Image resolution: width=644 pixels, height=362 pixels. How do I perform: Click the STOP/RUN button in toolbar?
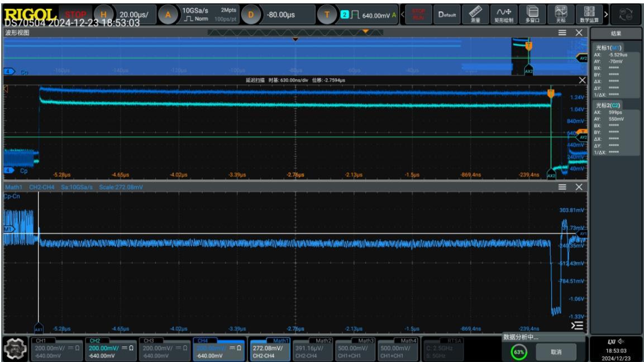click(418, 15)
